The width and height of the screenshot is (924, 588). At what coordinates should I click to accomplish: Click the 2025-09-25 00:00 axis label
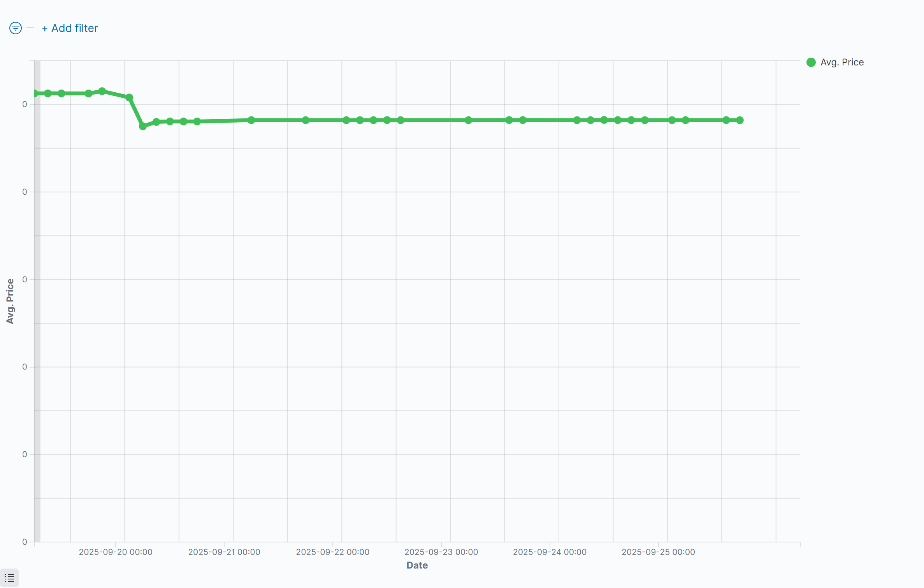click(658, 552)
